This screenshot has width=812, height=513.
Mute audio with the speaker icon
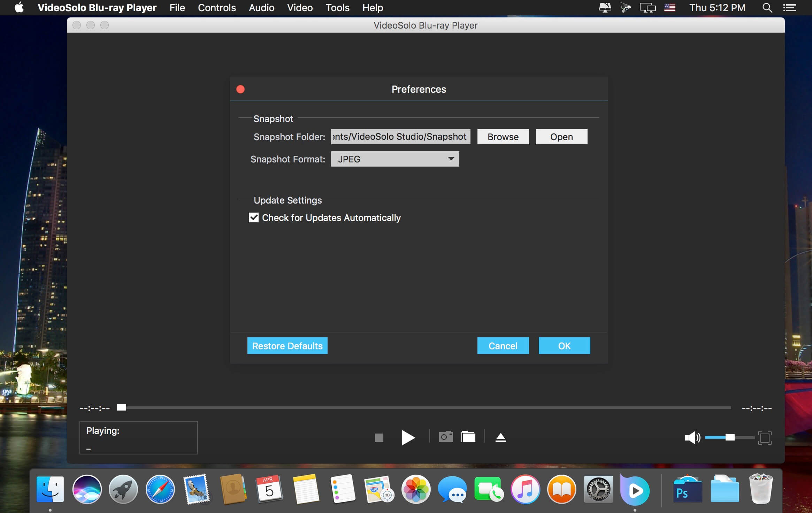[692, 437]
